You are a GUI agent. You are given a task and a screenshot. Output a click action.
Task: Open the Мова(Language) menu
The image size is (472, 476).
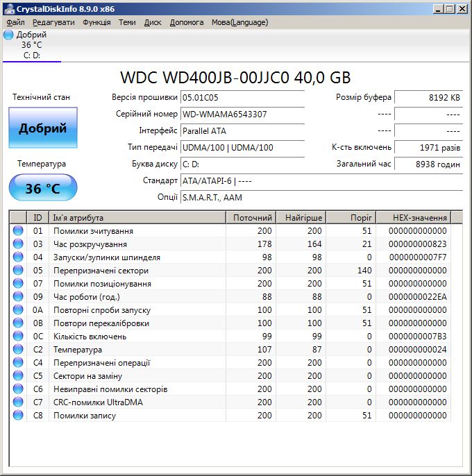(239, 22)
